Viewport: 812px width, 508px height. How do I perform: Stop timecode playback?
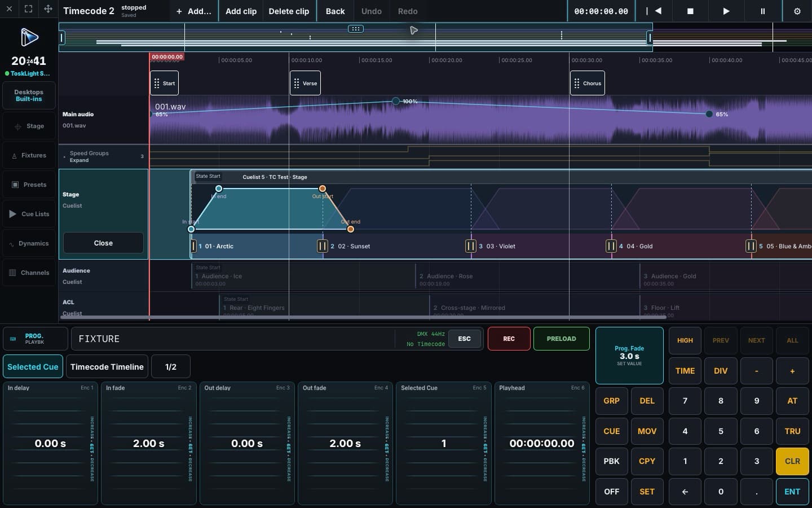coord(690,11)
